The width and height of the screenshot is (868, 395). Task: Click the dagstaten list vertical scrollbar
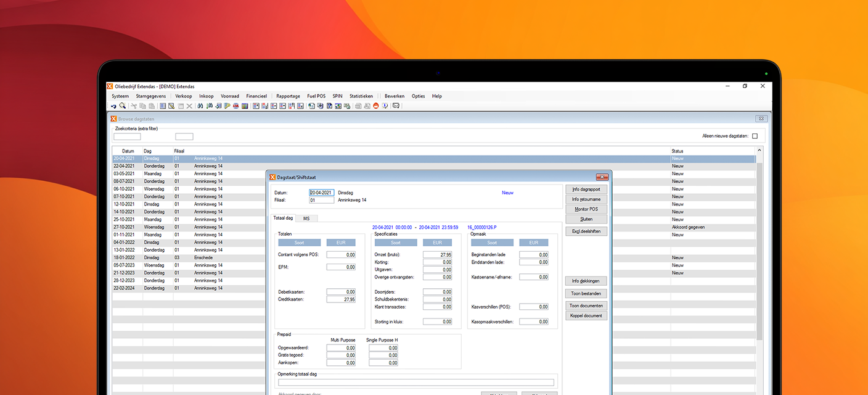pyautogui.click(x=759, y=247)
